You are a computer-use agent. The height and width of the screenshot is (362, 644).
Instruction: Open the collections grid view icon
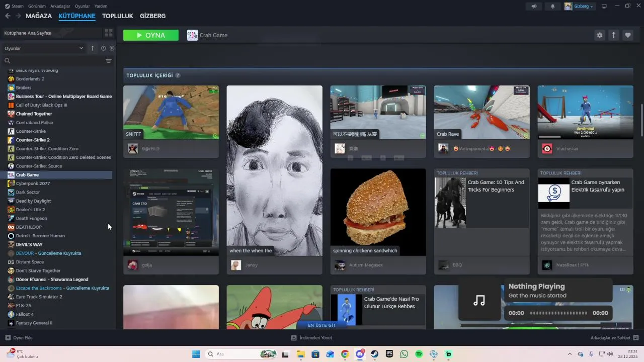(108, 33)
